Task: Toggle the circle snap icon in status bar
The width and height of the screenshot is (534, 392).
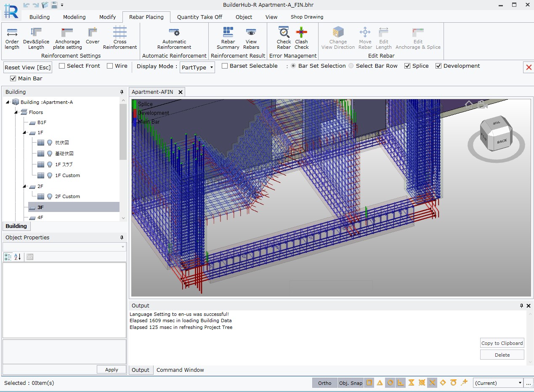Action: click(390, 383)
